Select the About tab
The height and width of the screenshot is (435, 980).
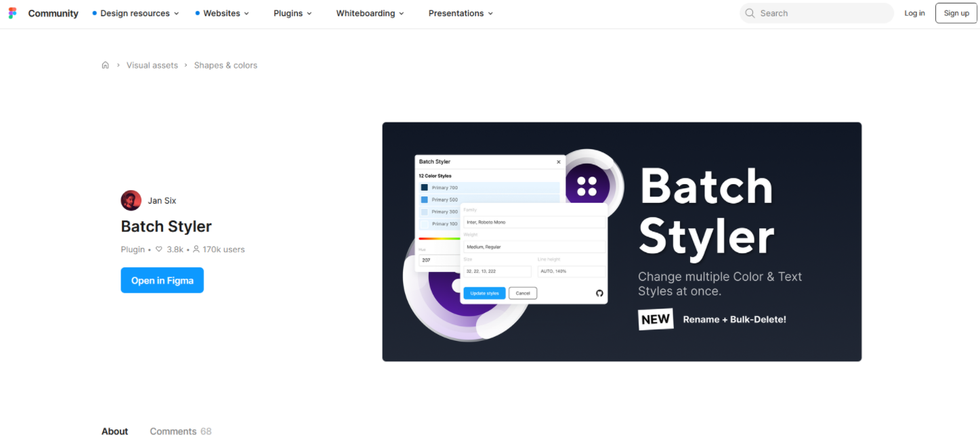click(x=114, y=431)
